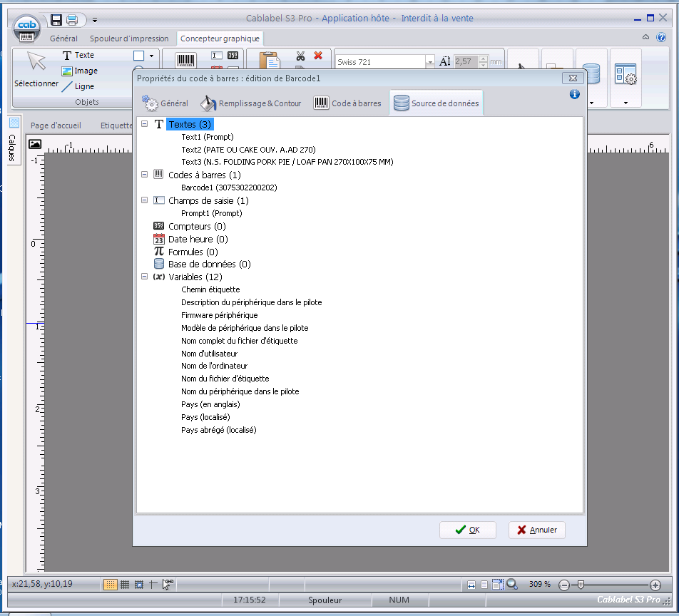The height and width of the screenshot is (616, 679).
Task: Open the shape tool dropdown arrow
Action: click(x=151, y=56)
